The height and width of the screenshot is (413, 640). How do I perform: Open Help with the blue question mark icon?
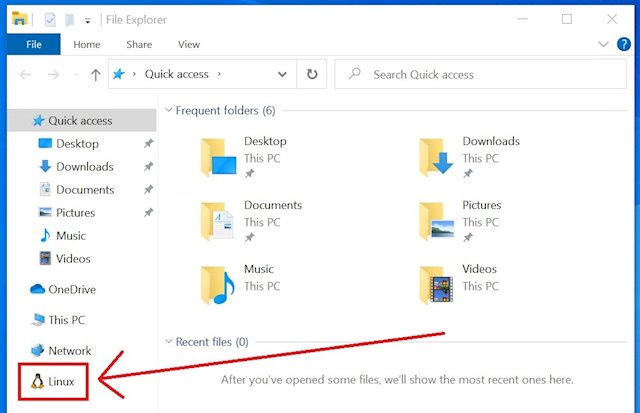(624, 44)
